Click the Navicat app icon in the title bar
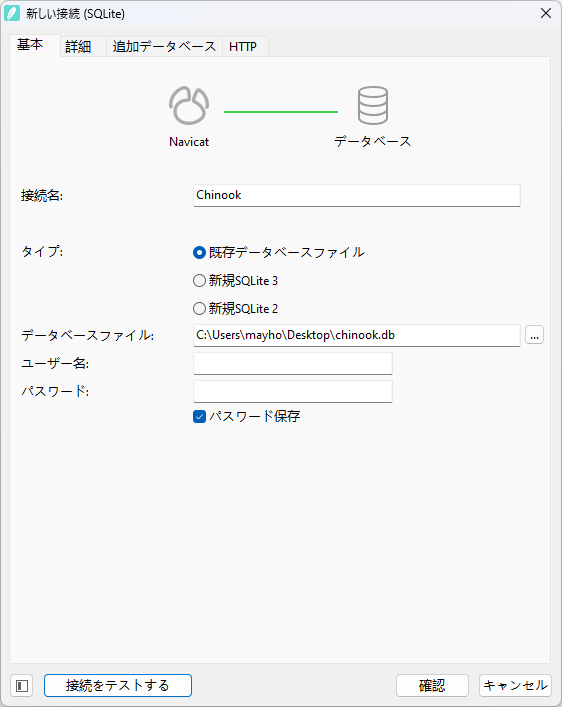 tap(12, 14)
